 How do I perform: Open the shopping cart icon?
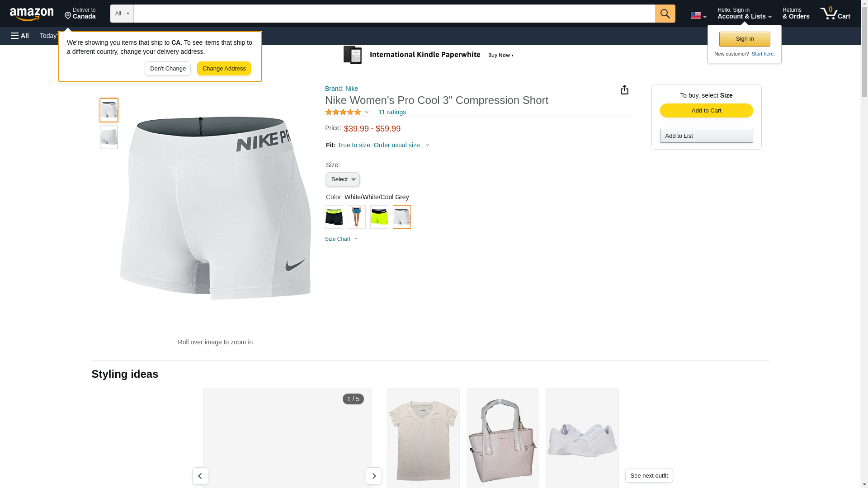[x=835, y=14]
